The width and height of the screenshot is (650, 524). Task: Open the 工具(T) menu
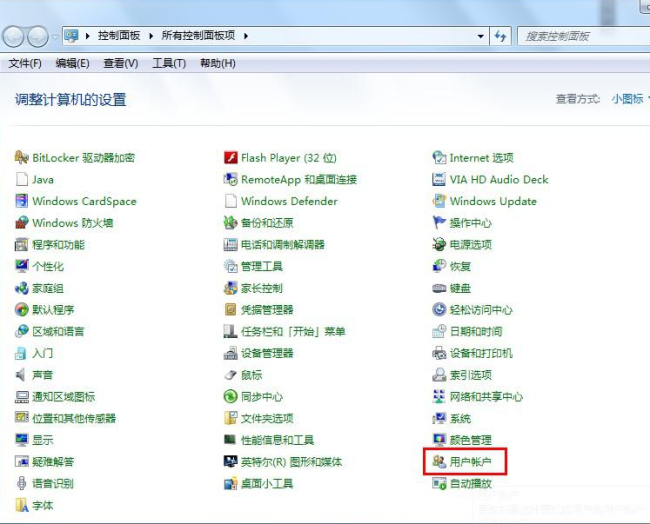pos(169,63)
